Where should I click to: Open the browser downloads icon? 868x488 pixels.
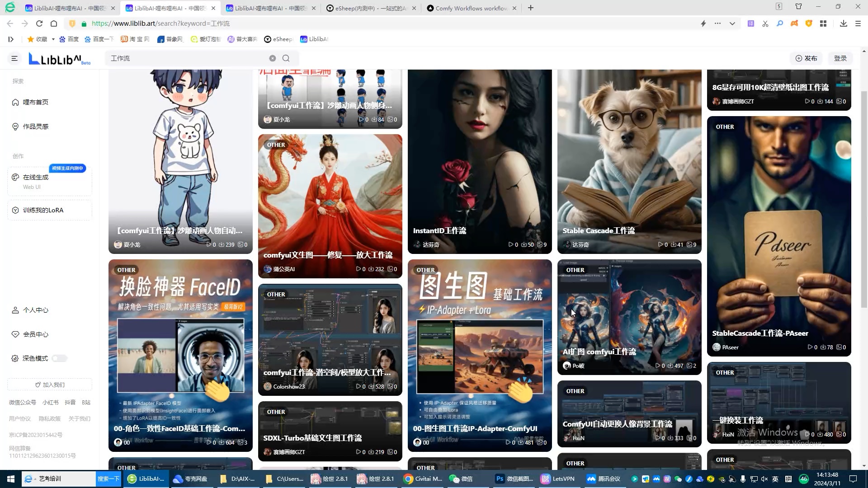(843, 23)
